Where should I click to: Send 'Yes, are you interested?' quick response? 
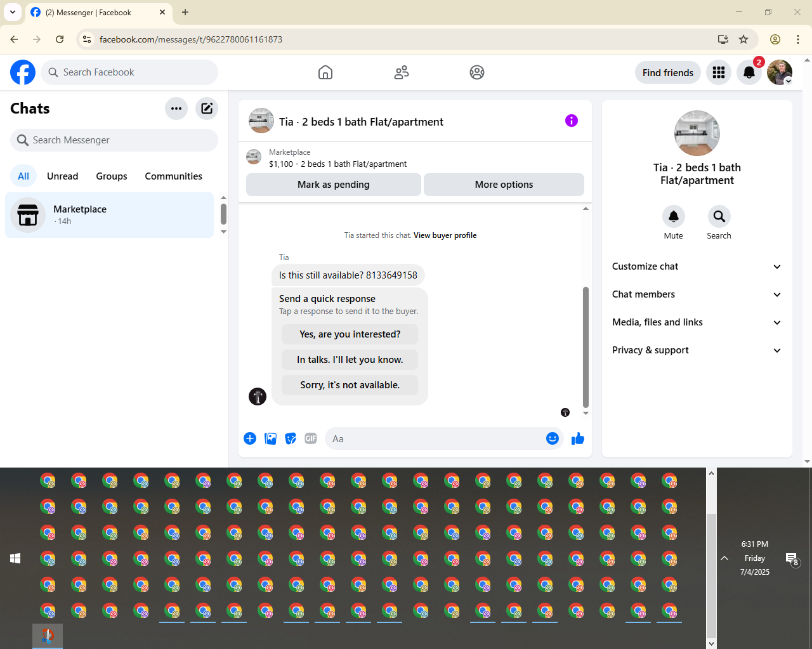350,334
